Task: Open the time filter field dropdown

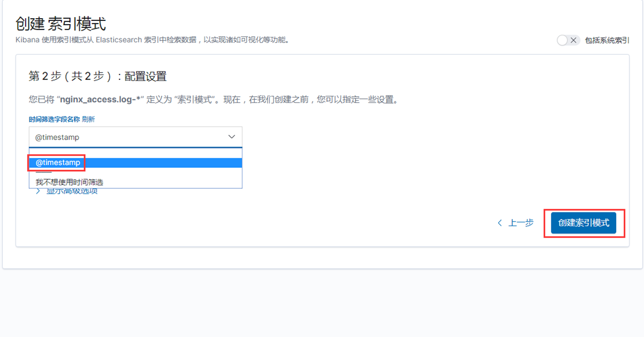Action: pos(136,137)
